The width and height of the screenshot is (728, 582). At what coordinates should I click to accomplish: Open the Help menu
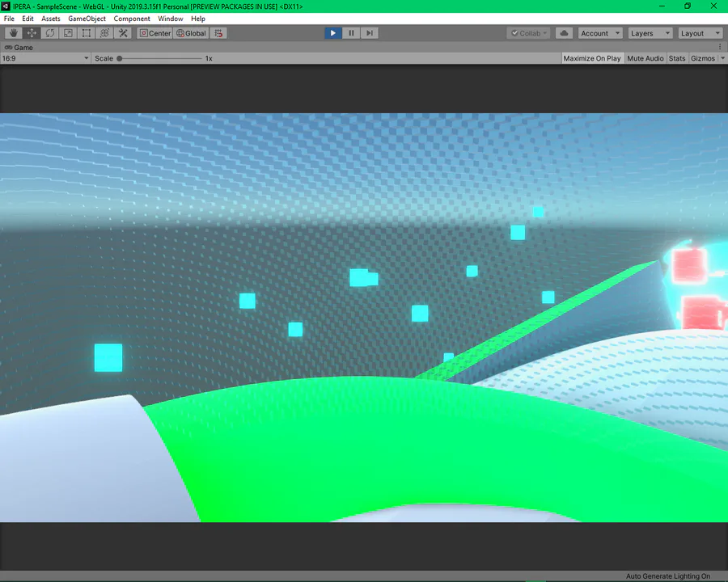tap(198, 19)
